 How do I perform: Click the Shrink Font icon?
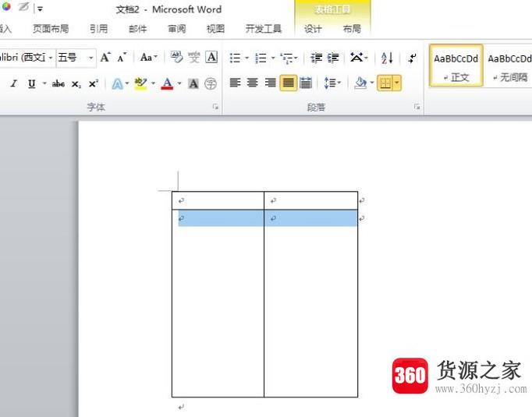(122, 58)
